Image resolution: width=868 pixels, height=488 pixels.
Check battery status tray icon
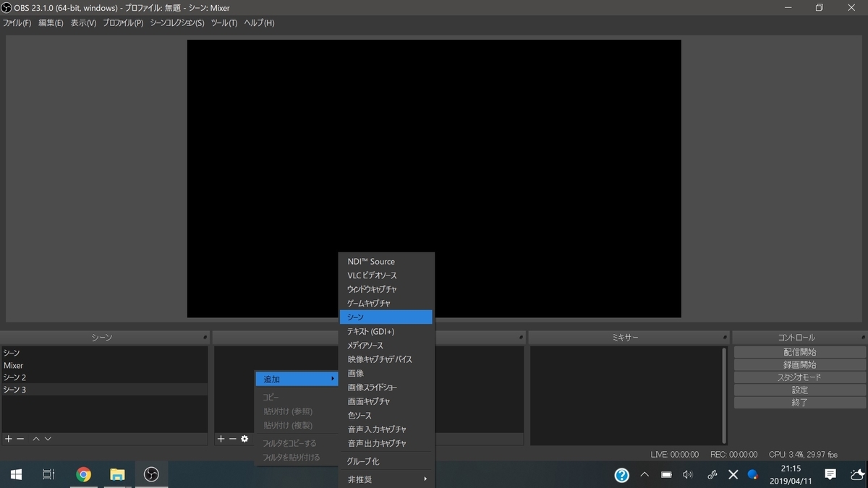click(666, 475)
